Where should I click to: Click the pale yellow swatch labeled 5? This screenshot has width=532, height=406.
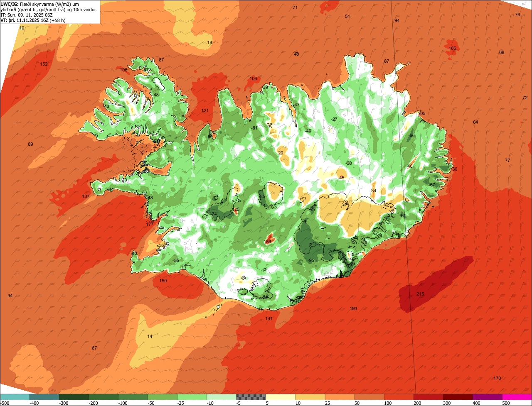pos(281,397)
